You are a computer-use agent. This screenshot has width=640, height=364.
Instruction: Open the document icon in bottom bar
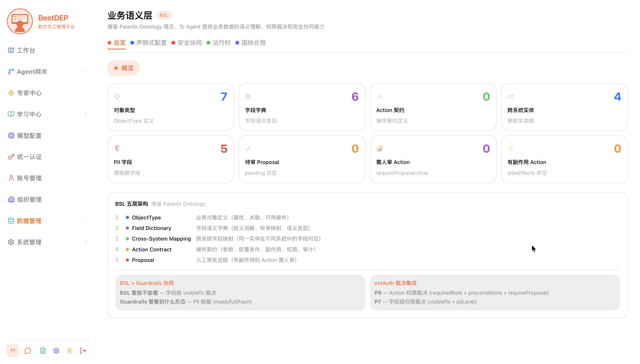tap(43, 351)
